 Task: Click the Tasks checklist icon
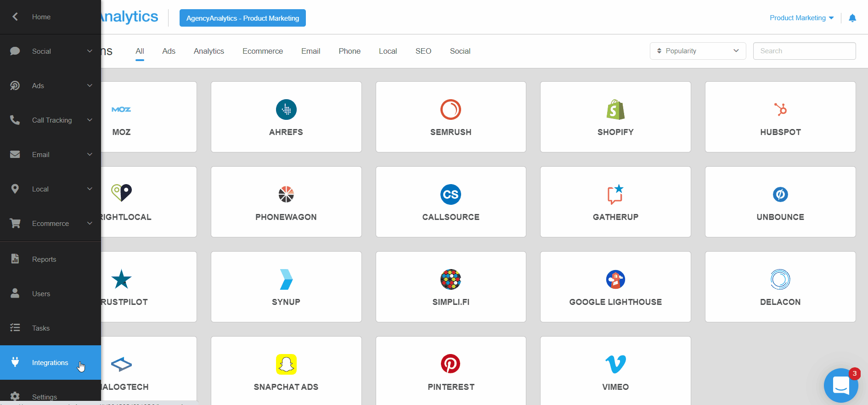(x=15, y=327)
